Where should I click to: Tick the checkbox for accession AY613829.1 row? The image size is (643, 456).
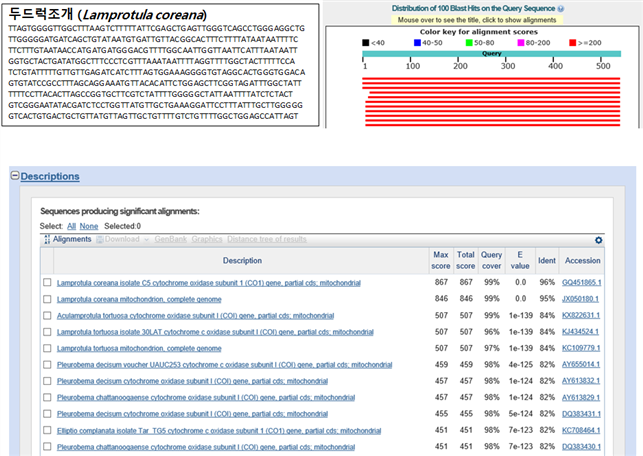[47, 397]
